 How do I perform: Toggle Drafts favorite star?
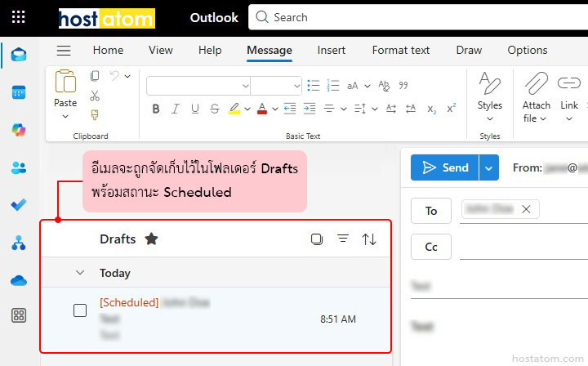pyautogui.click(x=152, y=239)
